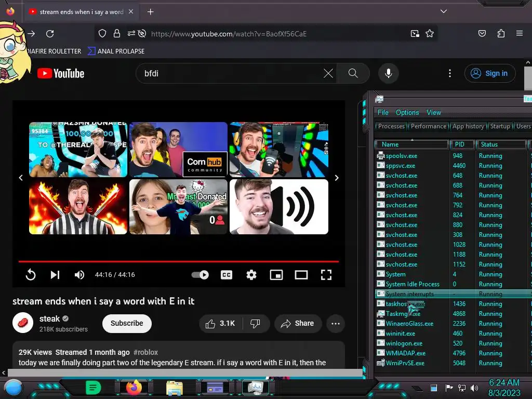Enable miniplayer mode icon
Image resolution: width=532 pixels, height=399 pixels.
(276, 274)
